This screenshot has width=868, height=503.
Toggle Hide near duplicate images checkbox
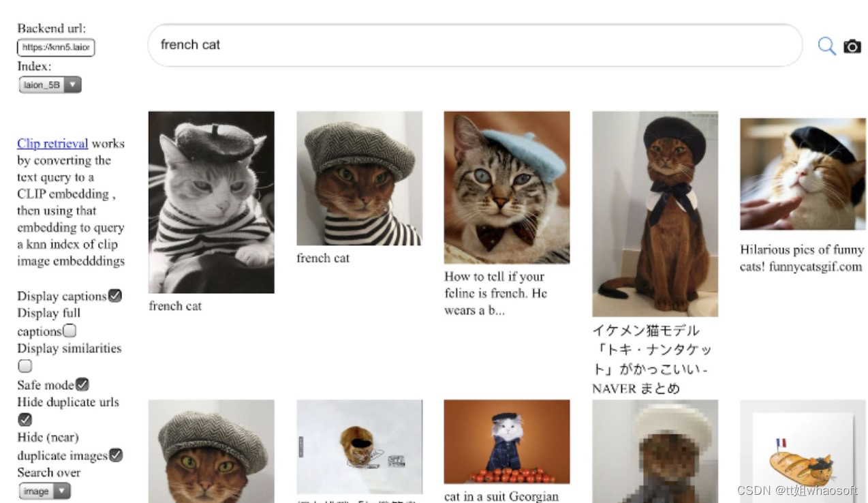pos(116,455)
